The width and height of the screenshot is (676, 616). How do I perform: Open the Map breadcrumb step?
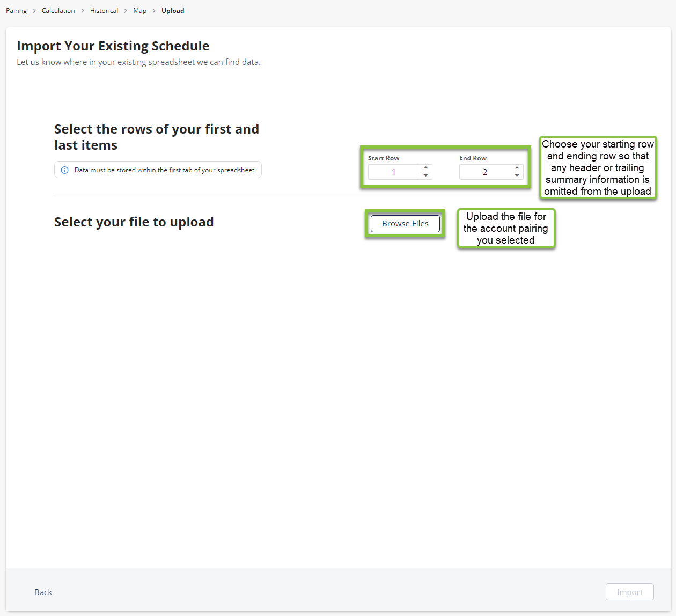pyautogui.click(x=139, y=11)
